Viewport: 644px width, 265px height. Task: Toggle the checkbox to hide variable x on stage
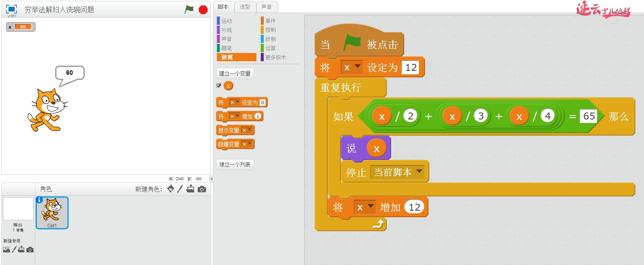pos(218,86)
